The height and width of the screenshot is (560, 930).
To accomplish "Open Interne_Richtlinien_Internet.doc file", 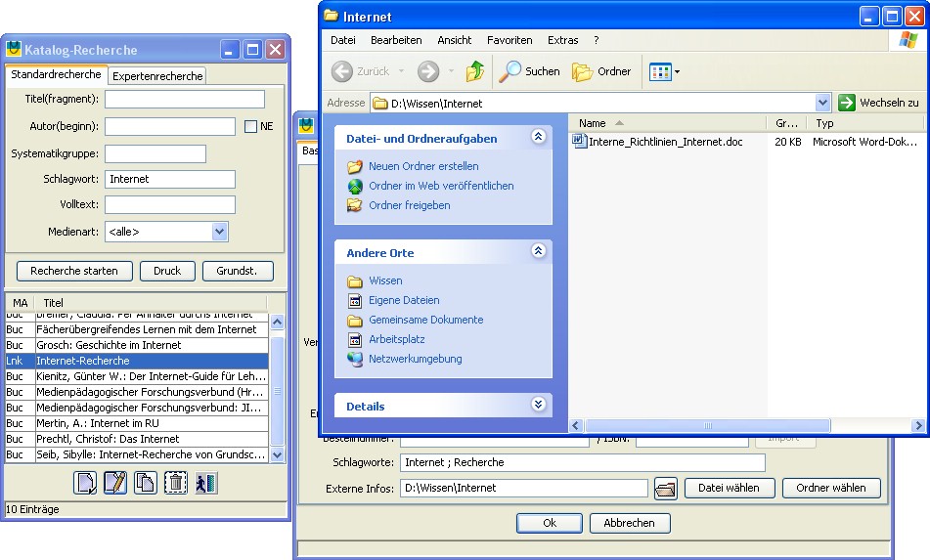I will click(x=665, y=142).
